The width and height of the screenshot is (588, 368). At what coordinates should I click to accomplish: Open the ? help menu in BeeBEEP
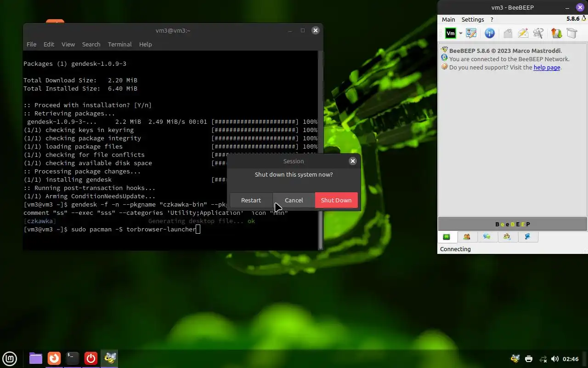click(x=492, y=19)
